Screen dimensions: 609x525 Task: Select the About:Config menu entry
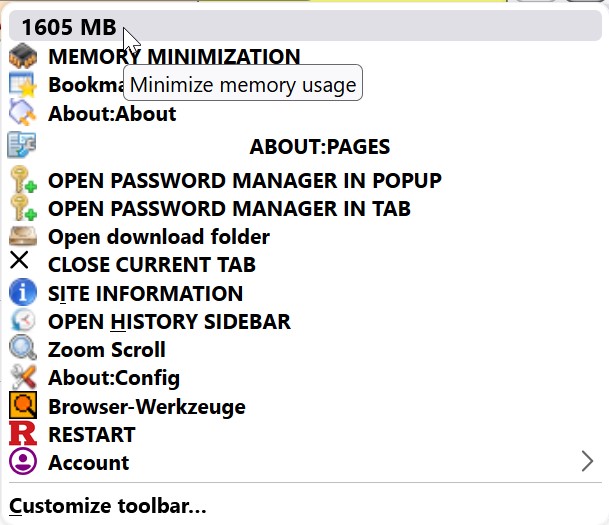[114, 378]
